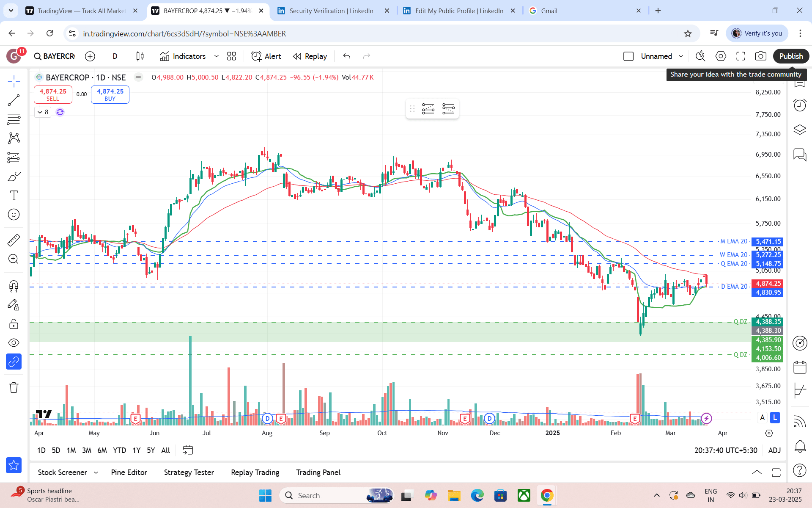Take a chart snapshot
This screenshot has width=812, height=508.
(760, 56)
